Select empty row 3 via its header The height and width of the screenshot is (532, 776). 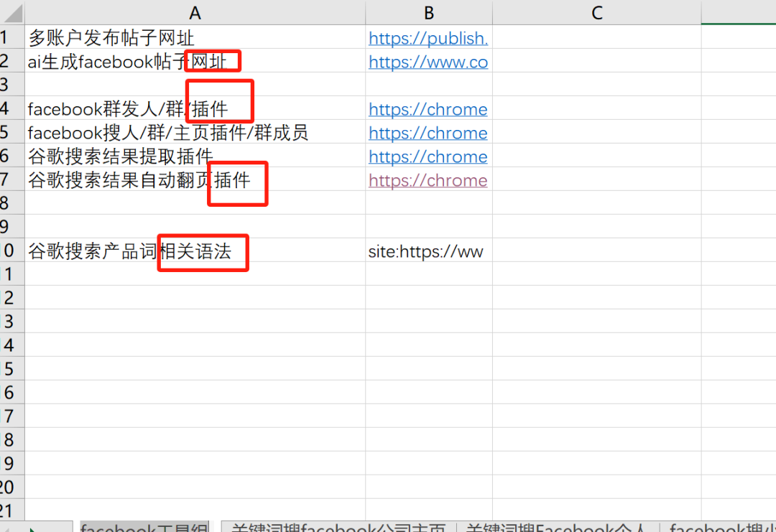(12, 85)
